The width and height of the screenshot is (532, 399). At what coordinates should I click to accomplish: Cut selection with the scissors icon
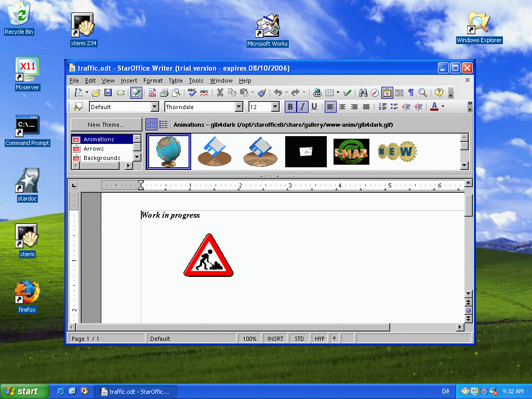[x=220, y=92]
